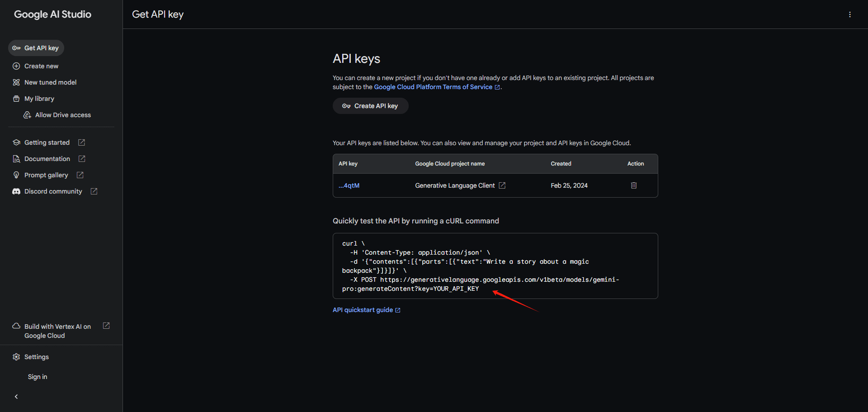Click the Getting started graduation cap icon
This screenshot has height=412, width=868.
coord(16,142)
